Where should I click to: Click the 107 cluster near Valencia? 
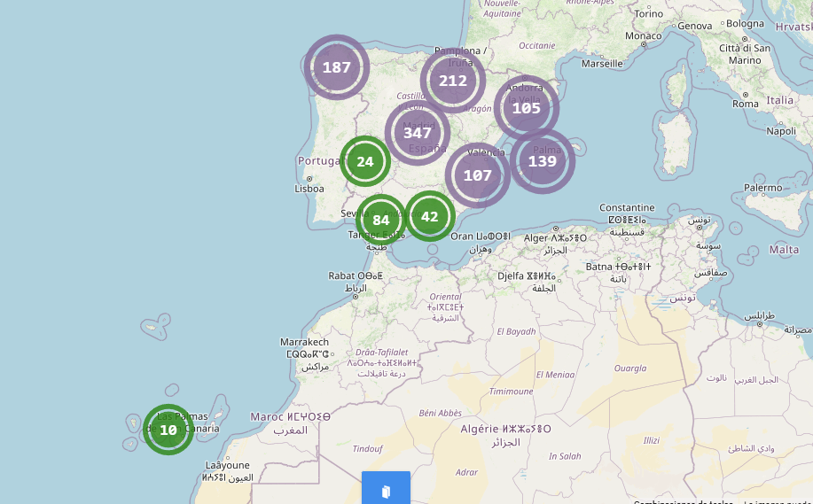point(477,175)
